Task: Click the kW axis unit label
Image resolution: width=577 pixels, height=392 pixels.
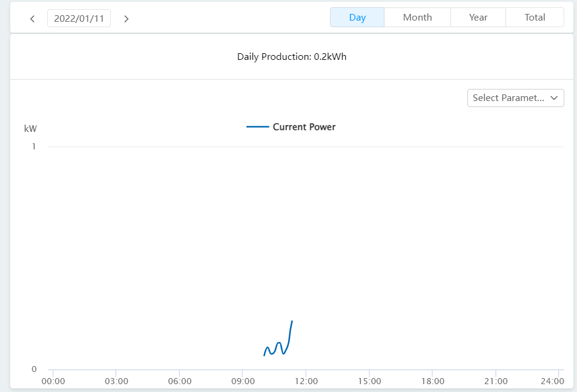Action: pos(30,128)
